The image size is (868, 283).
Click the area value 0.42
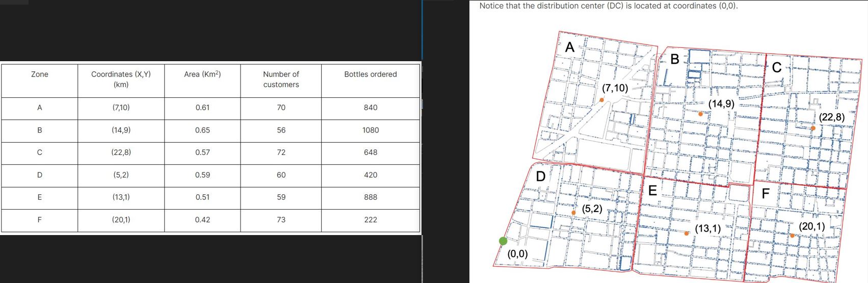(202, 220)
